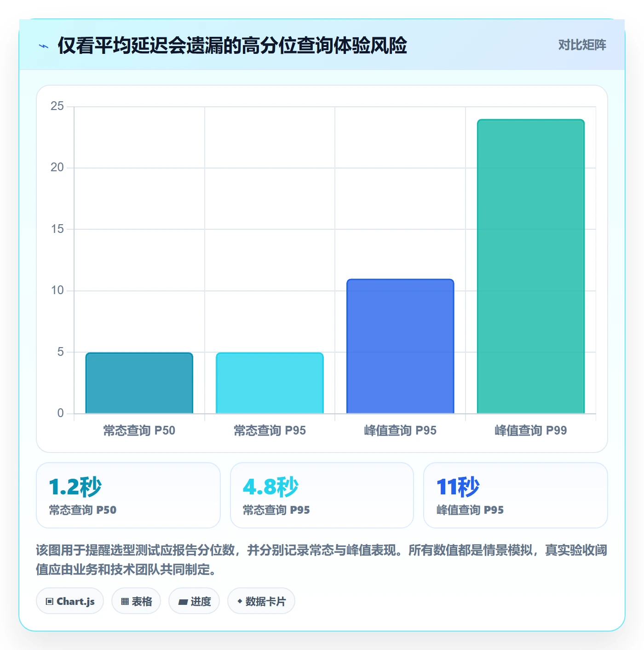Click the 对比矩阵 label in the header
Viewport: 644px width, 650px height.
tap(582, 45)
